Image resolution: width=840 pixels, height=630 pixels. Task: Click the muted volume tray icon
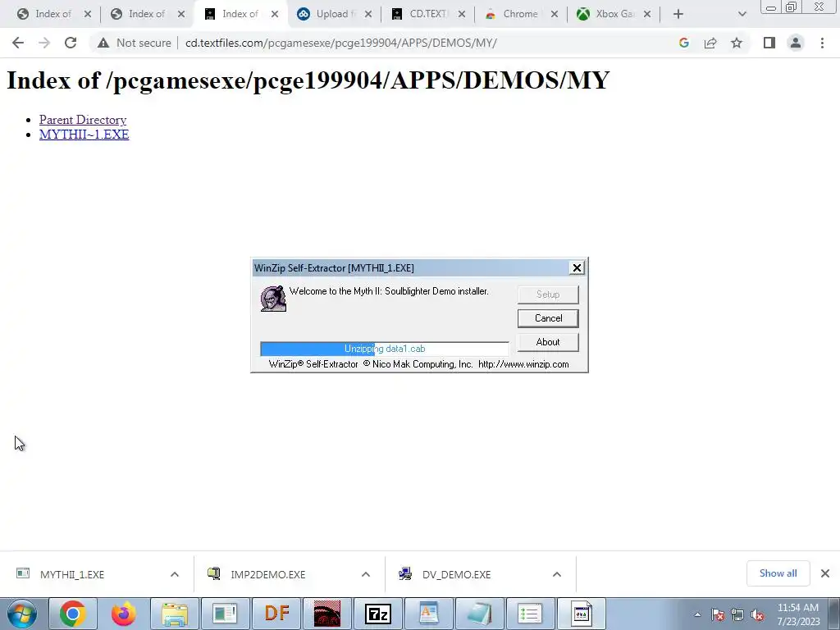(757, 615)
